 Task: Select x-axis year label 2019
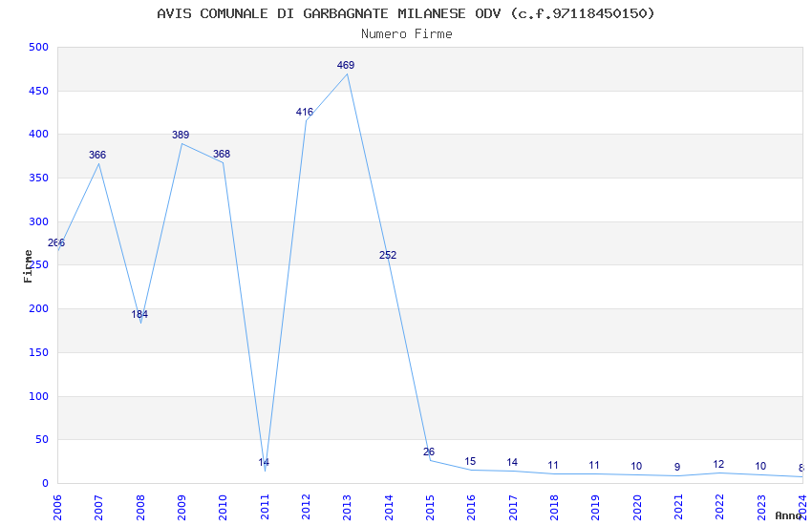(595, 508)
